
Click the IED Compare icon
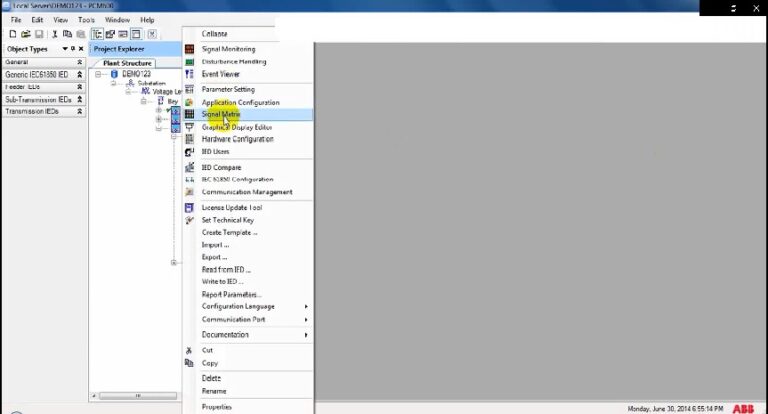(190, 167)
